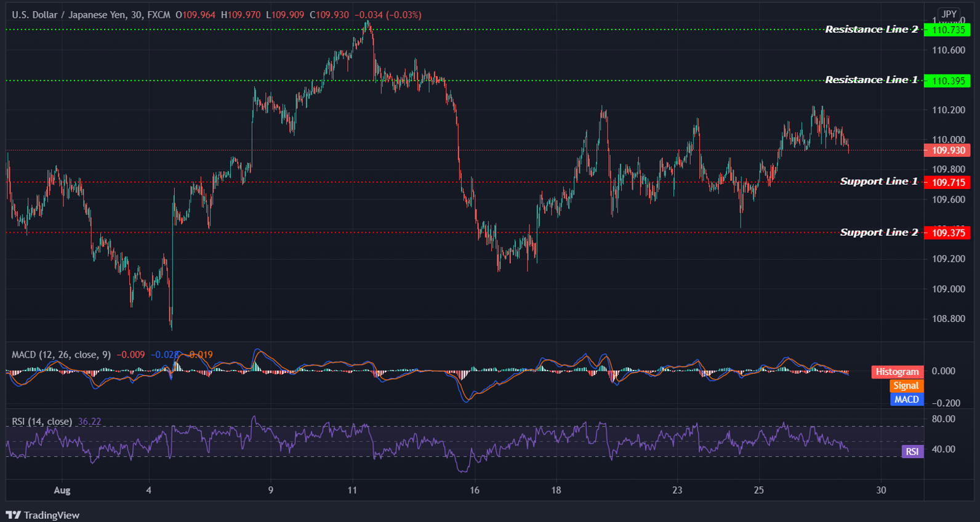980x522 pixels.
Task: Click the O109.964 open price readout
Action: tap(196, 15)
